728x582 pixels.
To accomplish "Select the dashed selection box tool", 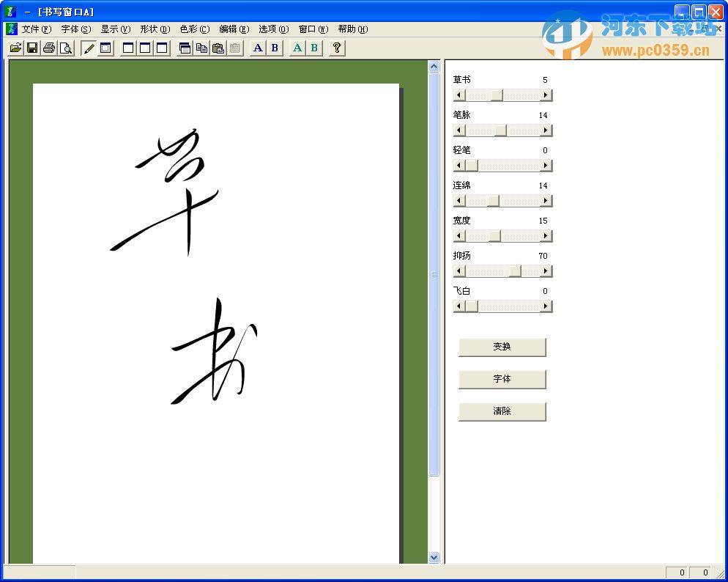I will tap(106, 48).
